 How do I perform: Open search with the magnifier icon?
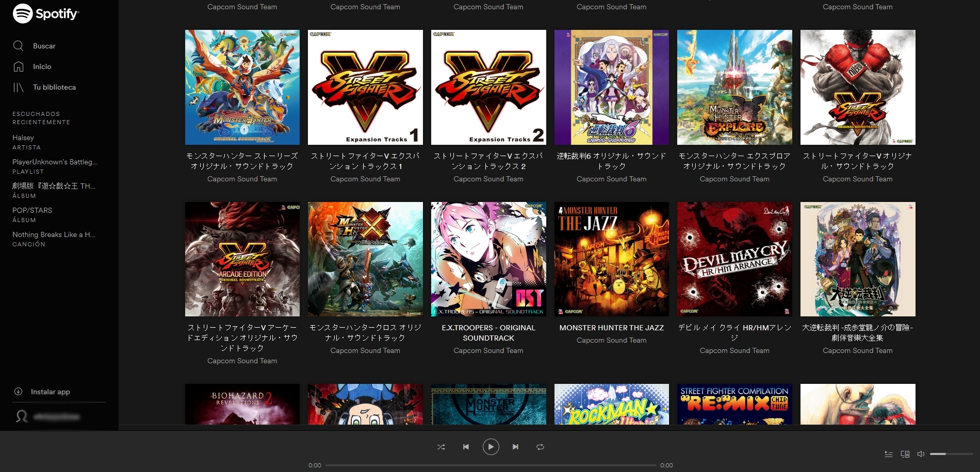19,46
